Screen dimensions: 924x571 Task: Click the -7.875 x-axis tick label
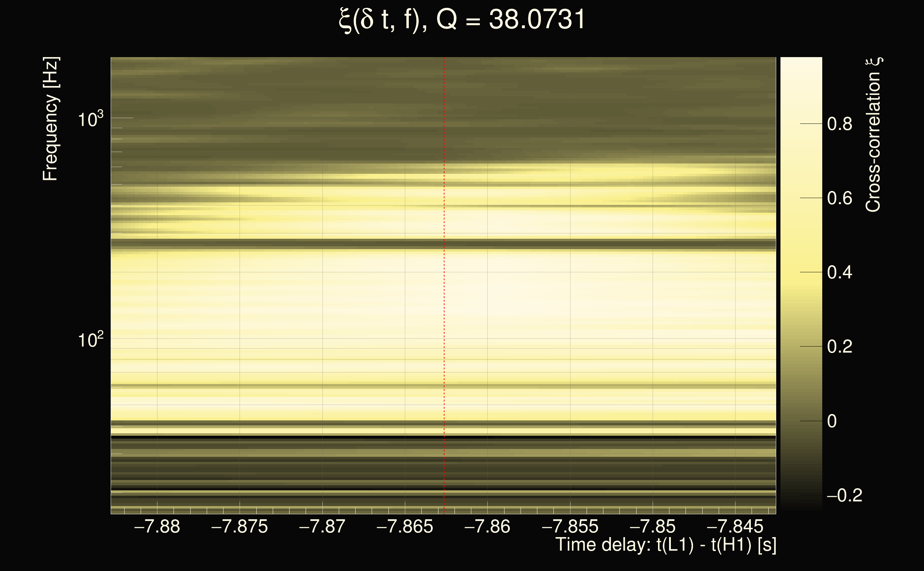[239, 526]
